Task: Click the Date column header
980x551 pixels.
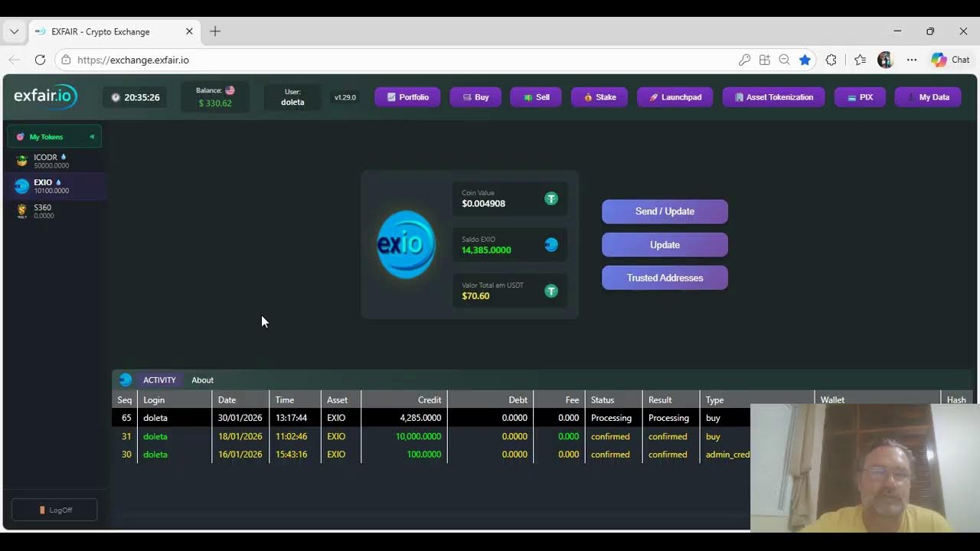Action: point(240,399)
